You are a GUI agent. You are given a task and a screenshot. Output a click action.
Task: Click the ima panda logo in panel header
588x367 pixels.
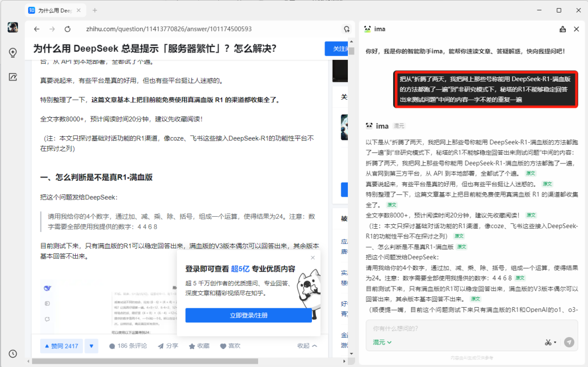[x=367, y=29]
